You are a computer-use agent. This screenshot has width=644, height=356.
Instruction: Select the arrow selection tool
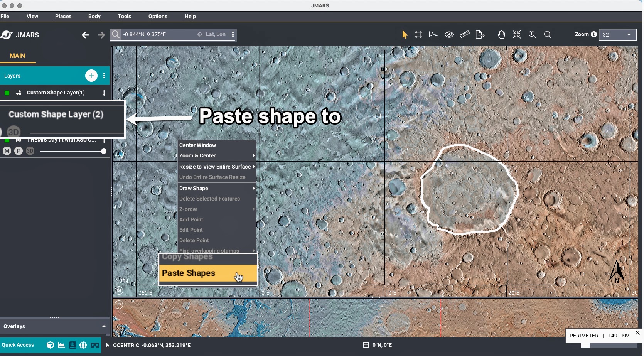click(x=405, y=35)
